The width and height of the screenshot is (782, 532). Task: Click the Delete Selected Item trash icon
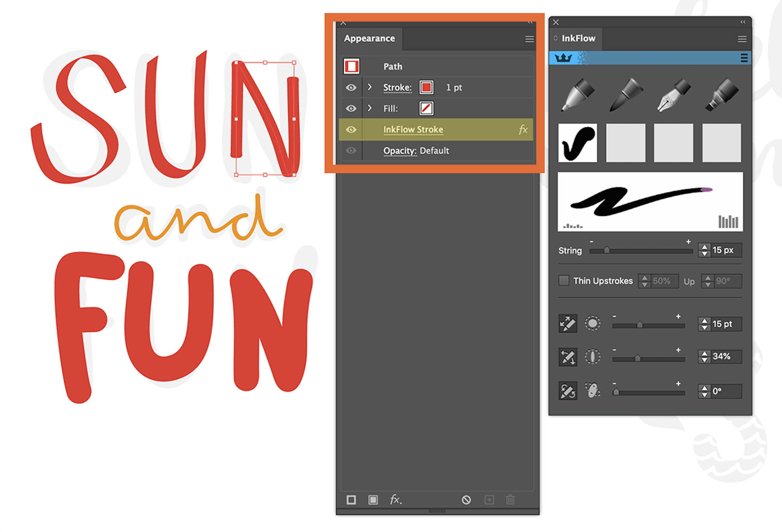[x=511, y=500]
